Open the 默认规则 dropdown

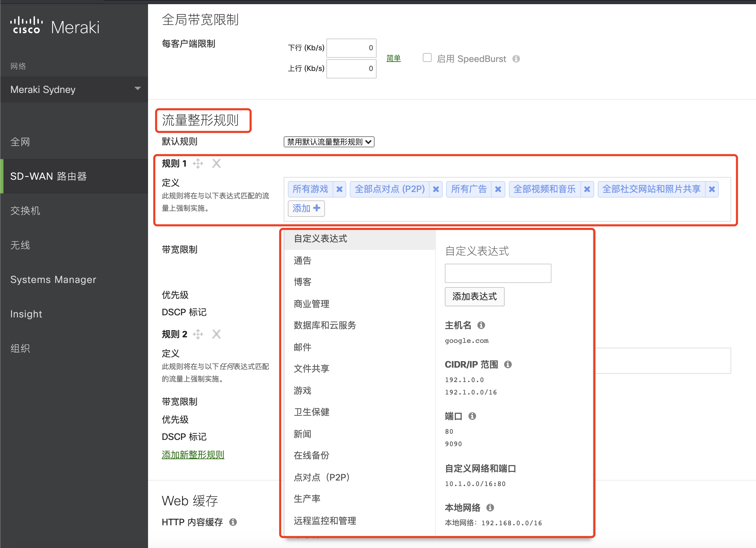(329, 142)
